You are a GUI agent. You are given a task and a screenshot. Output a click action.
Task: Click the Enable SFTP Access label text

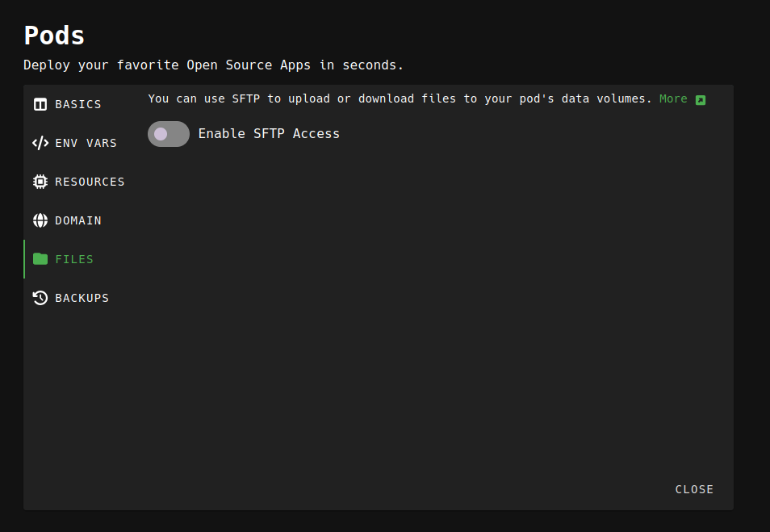(x=269, y=134)
